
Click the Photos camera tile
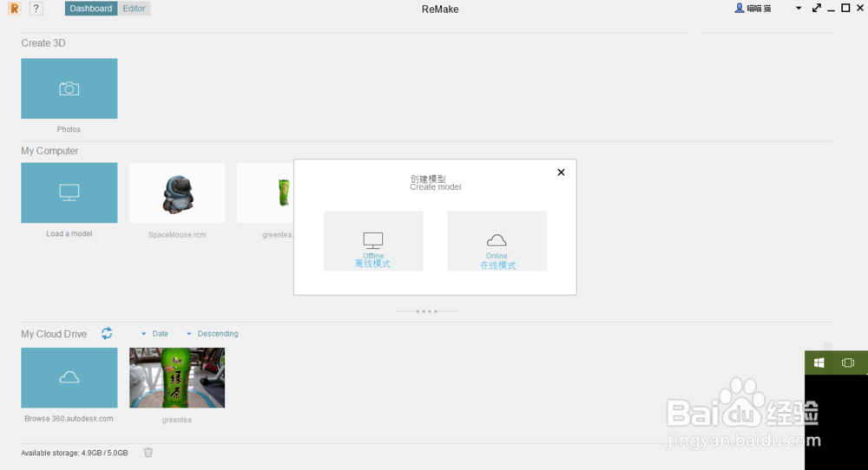pyautogui.click(x=69, y=88)
